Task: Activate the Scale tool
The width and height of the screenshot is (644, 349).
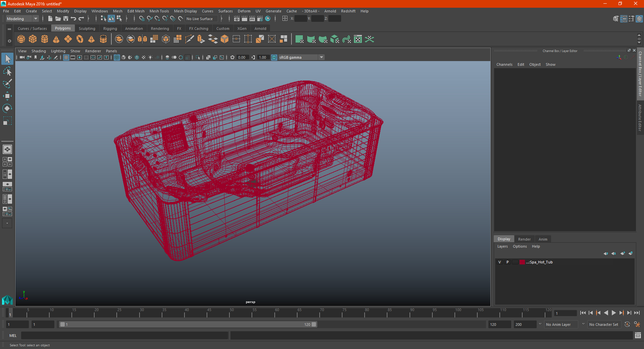Action: tap(7, 121)
